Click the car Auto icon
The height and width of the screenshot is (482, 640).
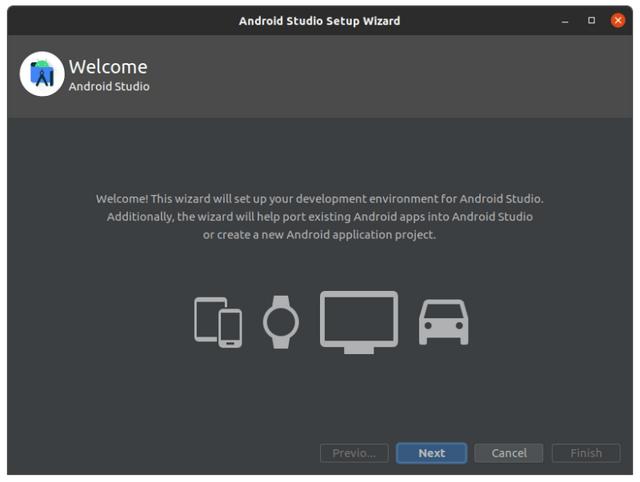pyautogui.click(x=444, y=322)
